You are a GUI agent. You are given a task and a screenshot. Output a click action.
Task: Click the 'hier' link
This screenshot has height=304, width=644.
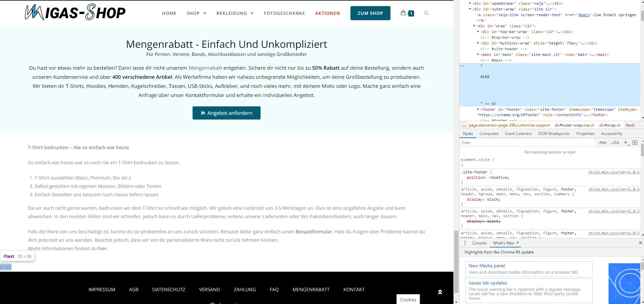point(102,248)
